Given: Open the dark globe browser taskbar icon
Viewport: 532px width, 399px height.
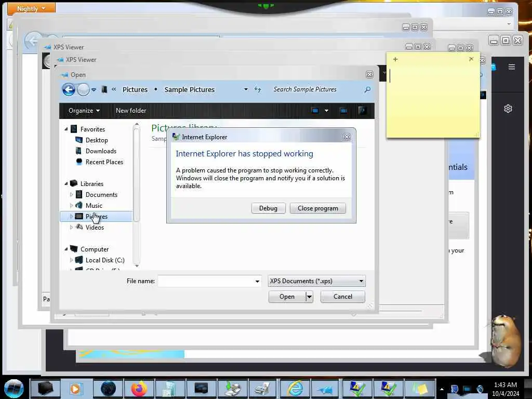Looking at the screenshot, I should 108,389.
